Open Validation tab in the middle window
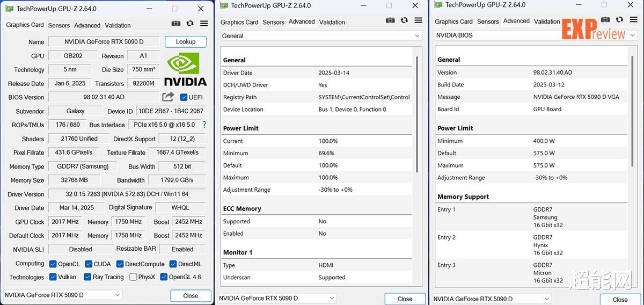 (332, 22)
